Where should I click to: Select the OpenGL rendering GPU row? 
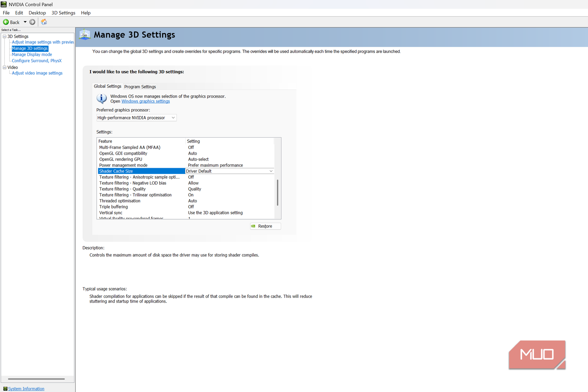pyautogui.click(x=186, y=159)
